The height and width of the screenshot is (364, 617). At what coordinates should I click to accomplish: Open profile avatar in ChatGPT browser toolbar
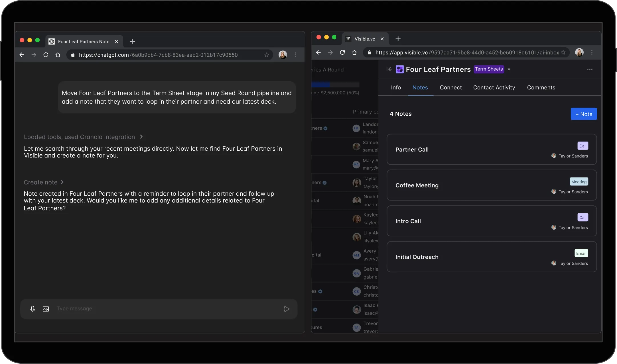[283, 55]
